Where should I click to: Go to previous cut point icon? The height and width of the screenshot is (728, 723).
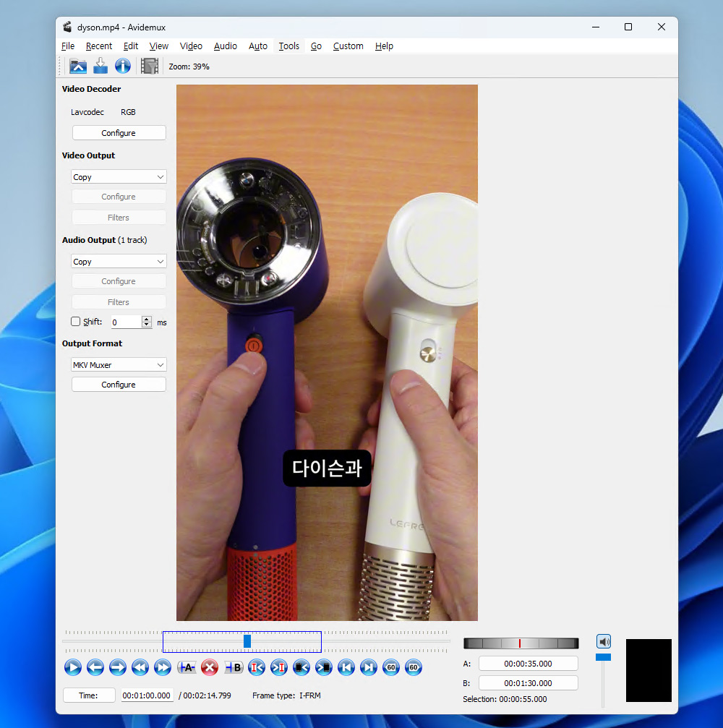point(257,667)
